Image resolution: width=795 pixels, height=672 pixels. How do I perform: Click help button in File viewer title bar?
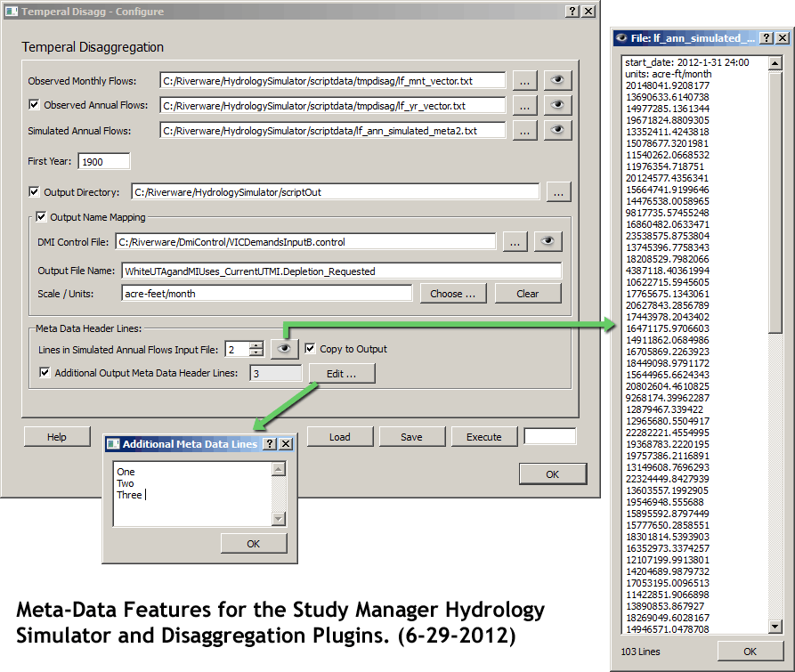(767, 38)
